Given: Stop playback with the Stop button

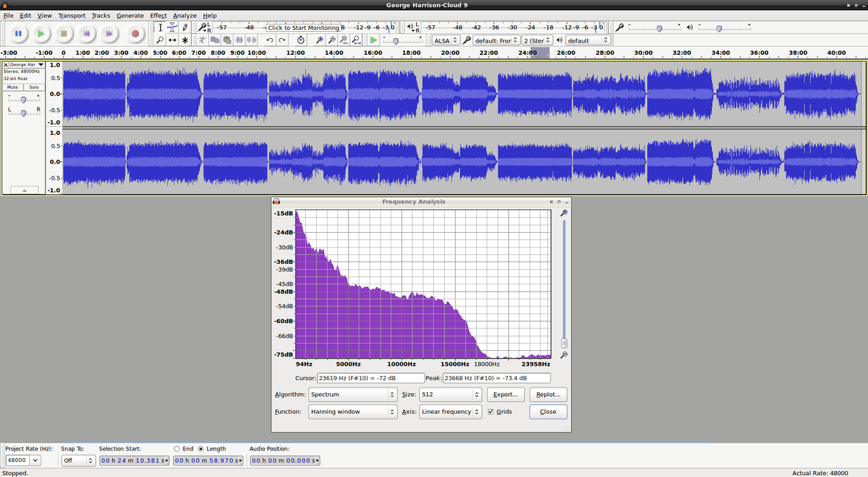Looking at the screenshot, I should pyautogui.click(x=64, y=33).
